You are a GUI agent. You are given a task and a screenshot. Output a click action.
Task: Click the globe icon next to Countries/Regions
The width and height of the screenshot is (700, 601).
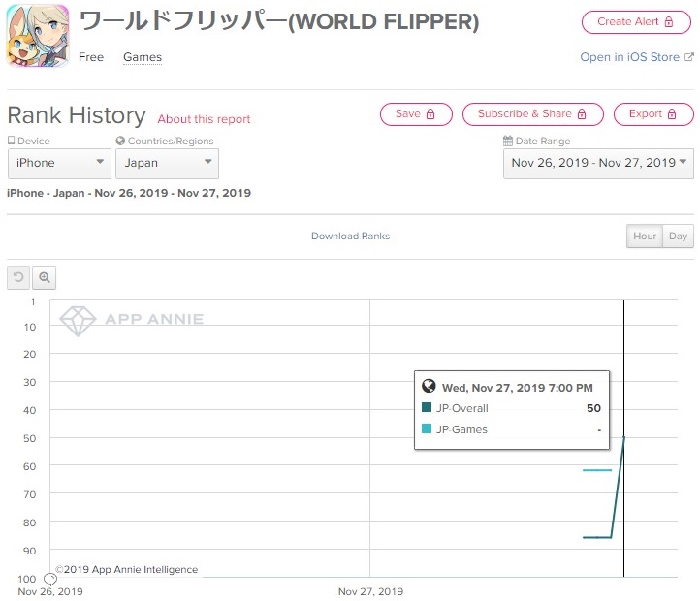[x=120, y=141]
